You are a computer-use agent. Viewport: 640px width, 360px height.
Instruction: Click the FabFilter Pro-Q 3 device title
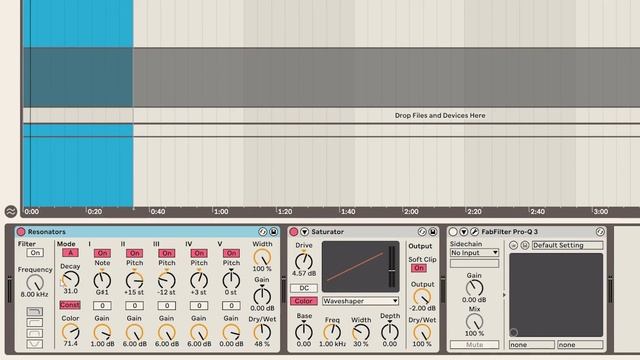509,232
